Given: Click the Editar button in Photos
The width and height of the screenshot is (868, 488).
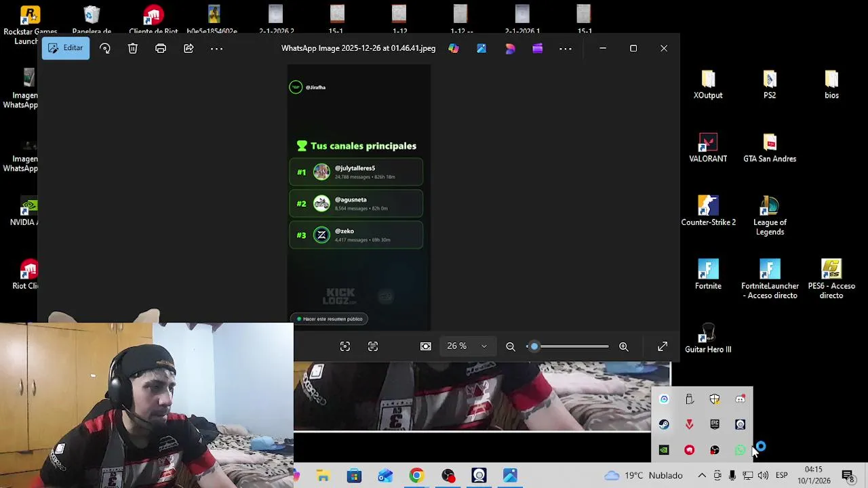Looking at the screenshot, I should pyautogui.click(x=66, y=48).
